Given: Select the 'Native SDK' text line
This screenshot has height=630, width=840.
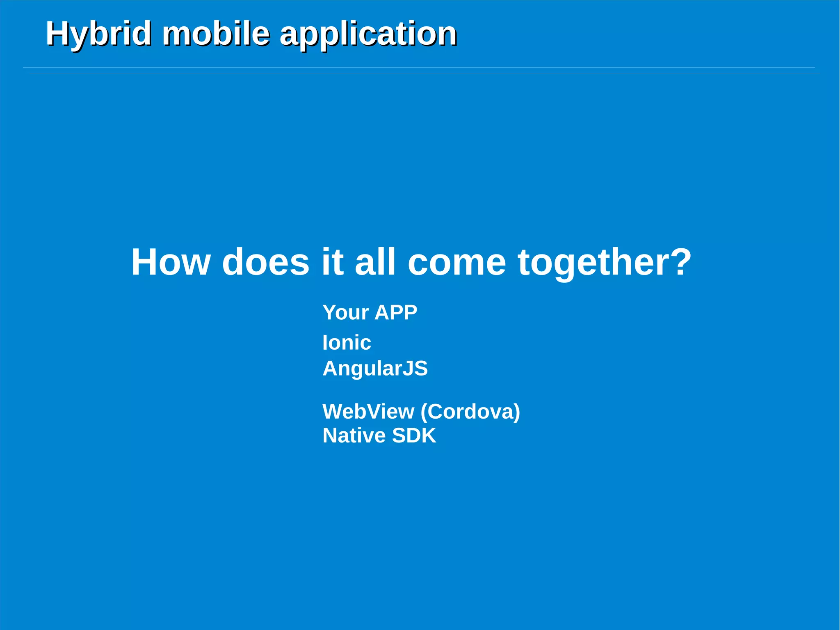Looking at the screenshot, I should 379,435.
